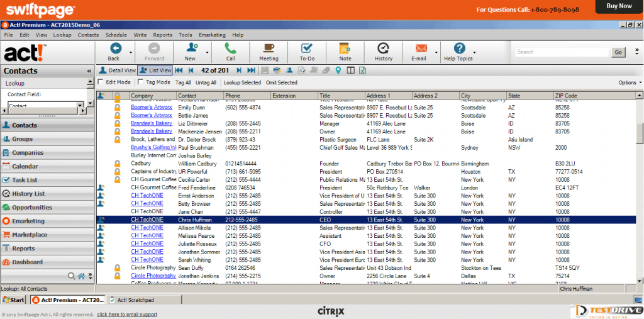Click the blue contact person toolbar icon

(x=289, y=70)
